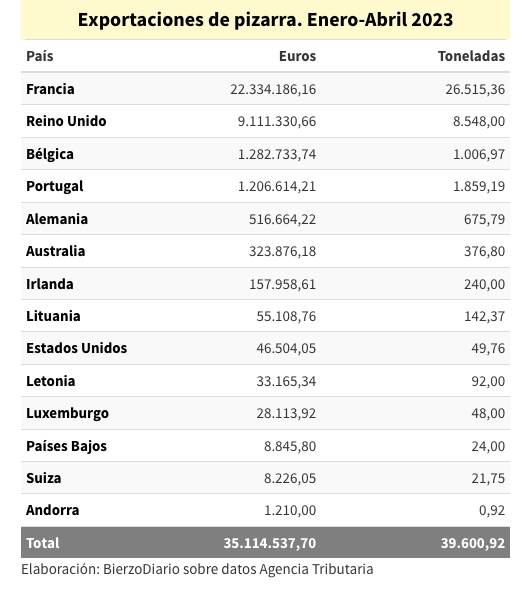Viewport: 529px width, 602px height.
Task: Select the Suiza row label
Action: pos(44,478)
